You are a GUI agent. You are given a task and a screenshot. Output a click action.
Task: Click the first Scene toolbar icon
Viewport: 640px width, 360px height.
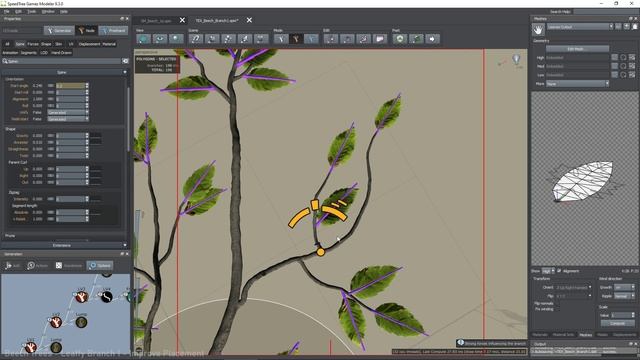[x=196, y=39]
